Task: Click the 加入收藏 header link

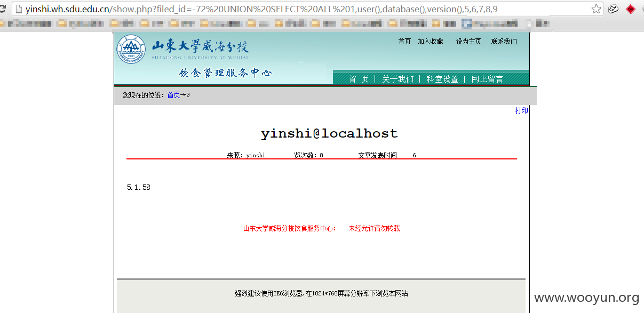Action: click(x=431, y=42)
